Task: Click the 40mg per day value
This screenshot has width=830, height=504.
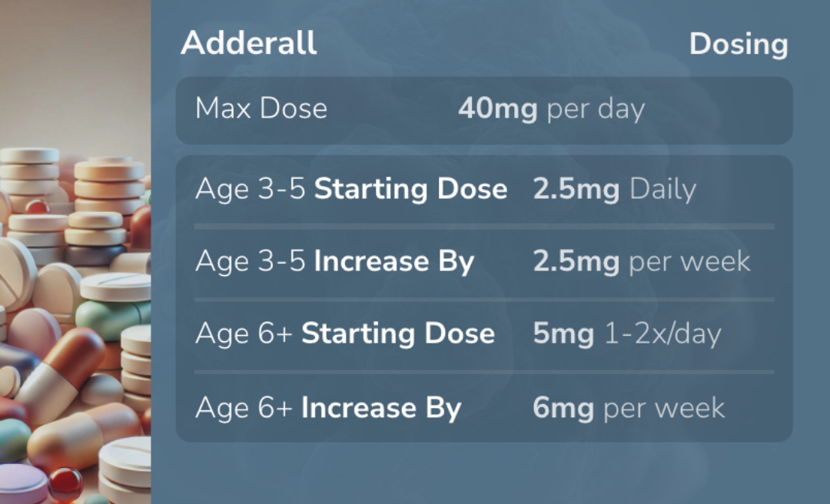Action: coord(551,109)
